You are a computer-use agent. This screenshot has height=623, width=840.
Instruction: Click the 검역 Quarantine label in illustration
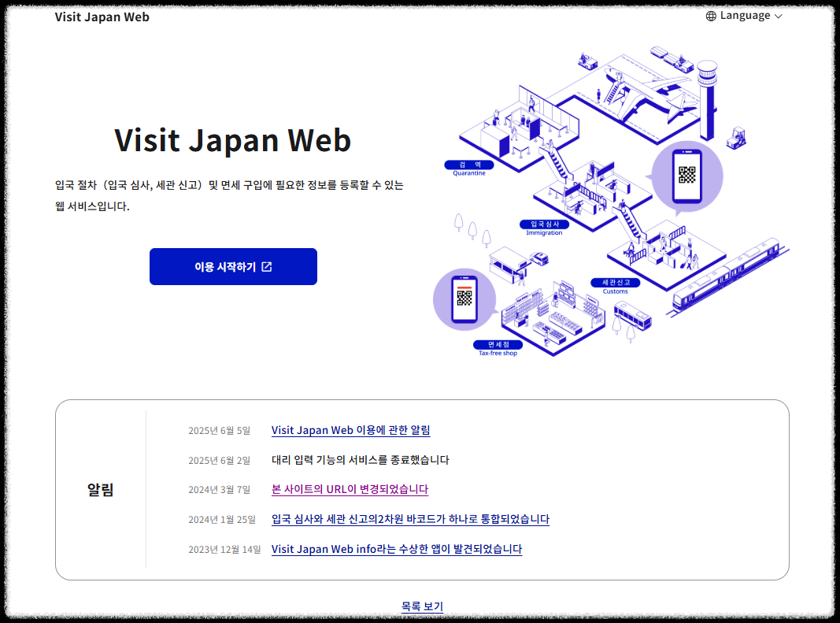[468, 169]
